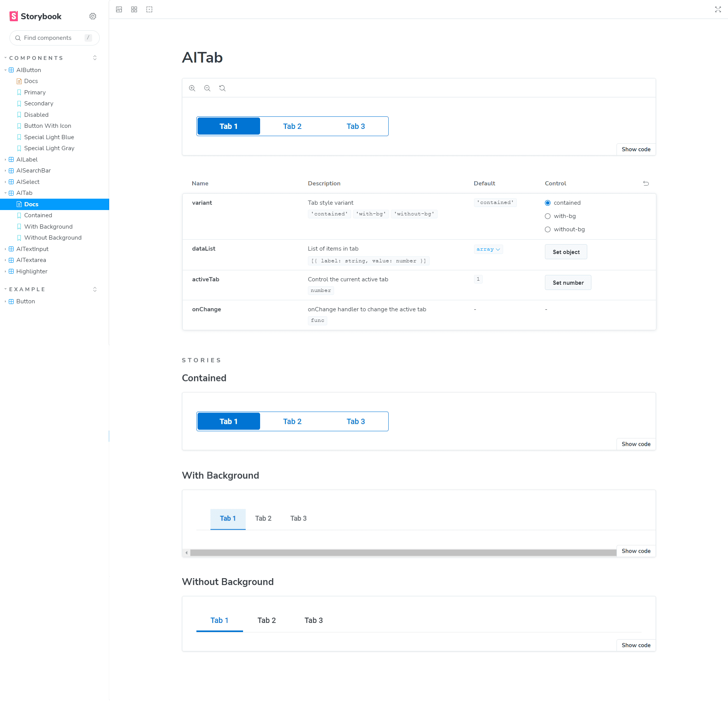This screenshot has height=701, width=728.
Task: Expand the AITextarea tree node
Action: point(5,260)
